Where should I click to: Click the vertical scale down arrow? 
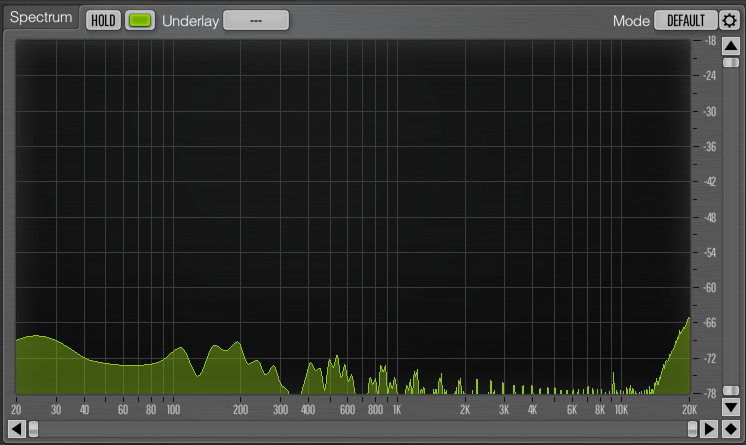tap(731, 407)
